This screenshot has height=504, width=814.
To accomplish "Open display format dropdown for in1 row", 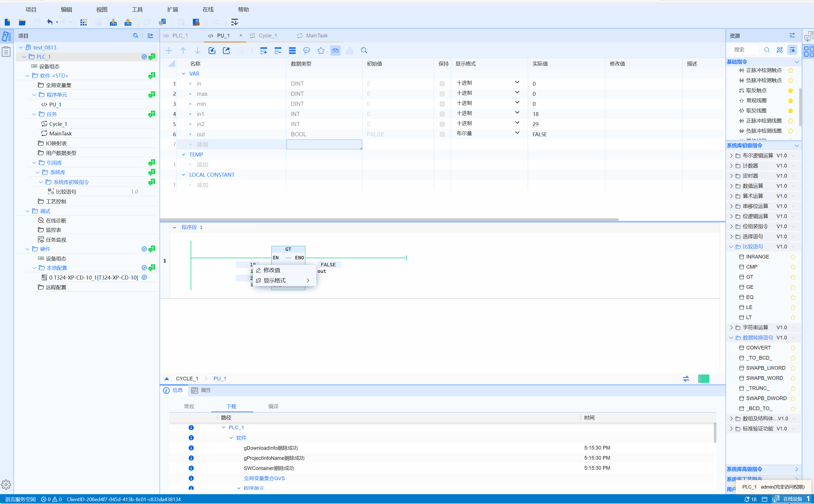I will click(517, 113).
